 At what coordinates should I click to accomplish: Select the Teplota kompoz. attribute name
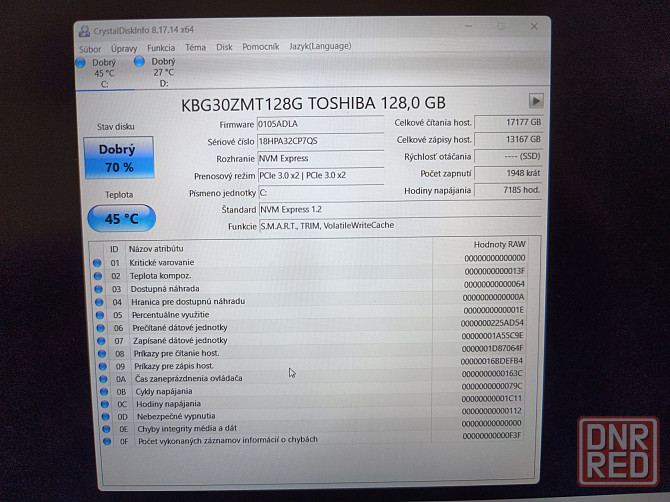[x=161, y=276]
